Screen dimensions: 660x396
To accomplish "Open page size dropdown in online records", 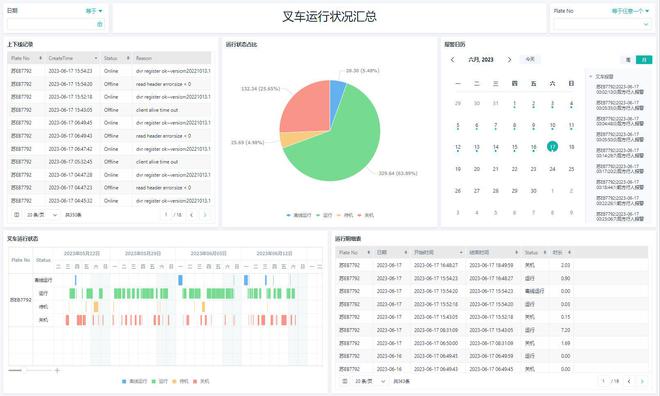I will tap(42, 215).
